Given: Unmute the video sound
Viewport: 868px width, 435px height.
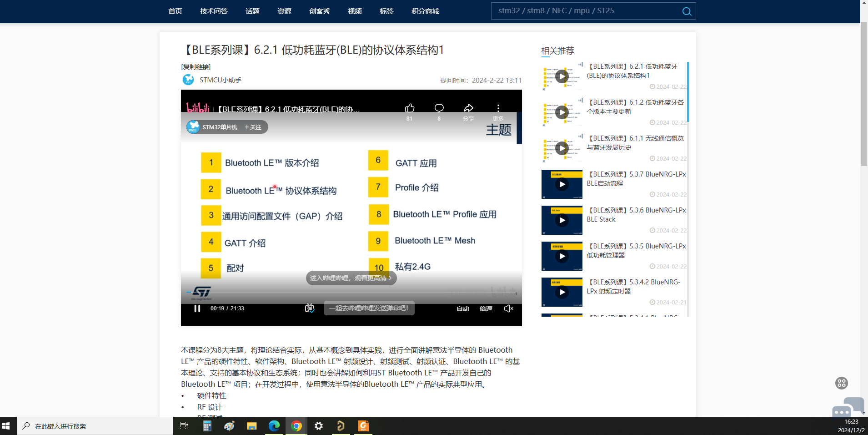Looking at the screenshot, I should (509, 309).
